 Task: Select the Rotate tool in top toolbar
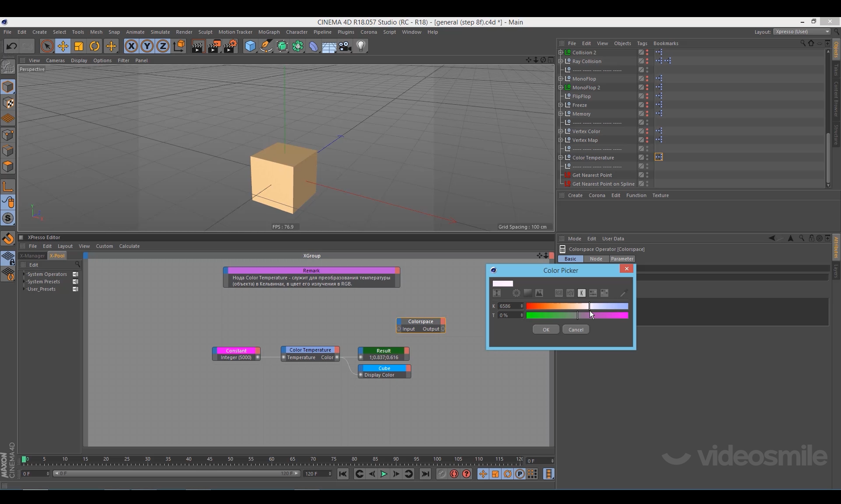95,46
